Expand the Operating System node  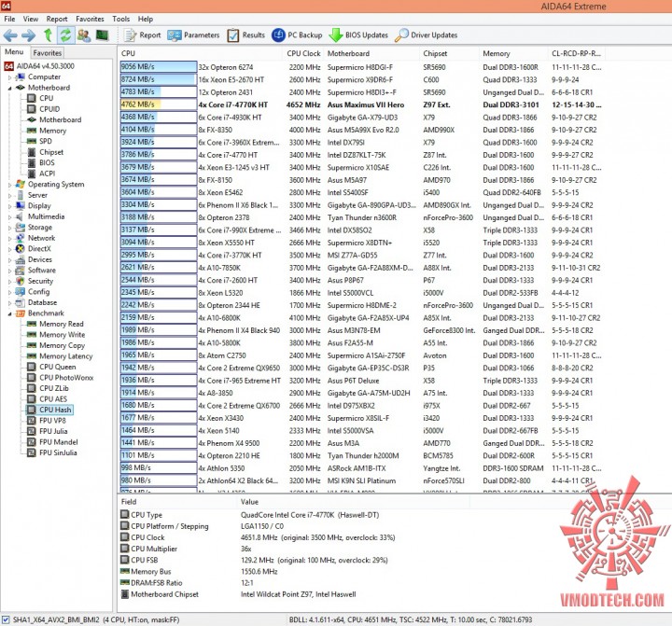10,185
